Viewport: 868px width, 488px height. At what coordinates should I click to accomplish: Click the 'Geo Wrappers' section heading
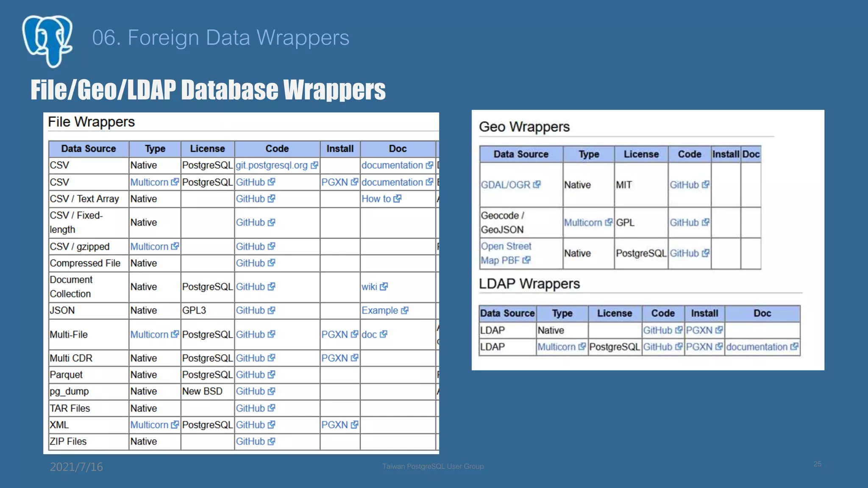click(x=524, y=127)
